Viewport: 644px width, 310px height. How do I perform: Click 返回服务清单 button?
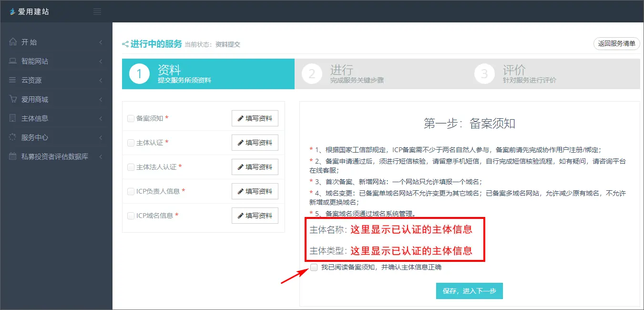coord(616,43)
